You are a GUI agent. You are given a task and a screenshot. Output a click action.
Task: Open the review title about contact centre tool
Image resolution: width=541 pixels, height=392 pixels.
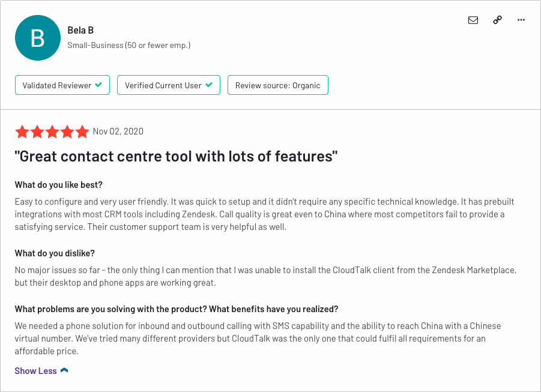click(x=176, y=156)
